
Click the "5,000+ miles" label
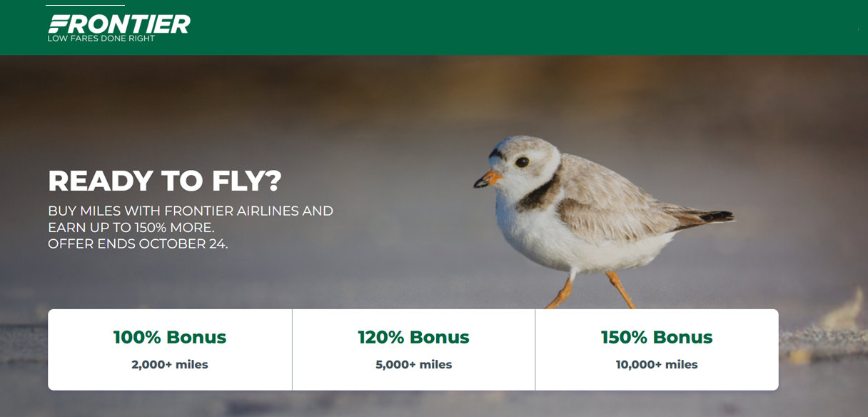click(x=413, y=364)
